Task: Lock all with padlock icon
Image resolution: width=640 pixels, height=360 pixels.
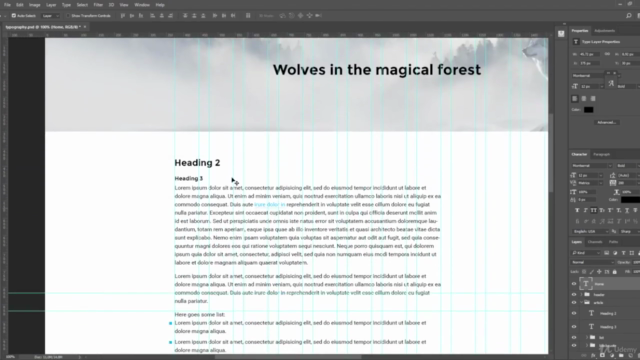Action: 615,271
